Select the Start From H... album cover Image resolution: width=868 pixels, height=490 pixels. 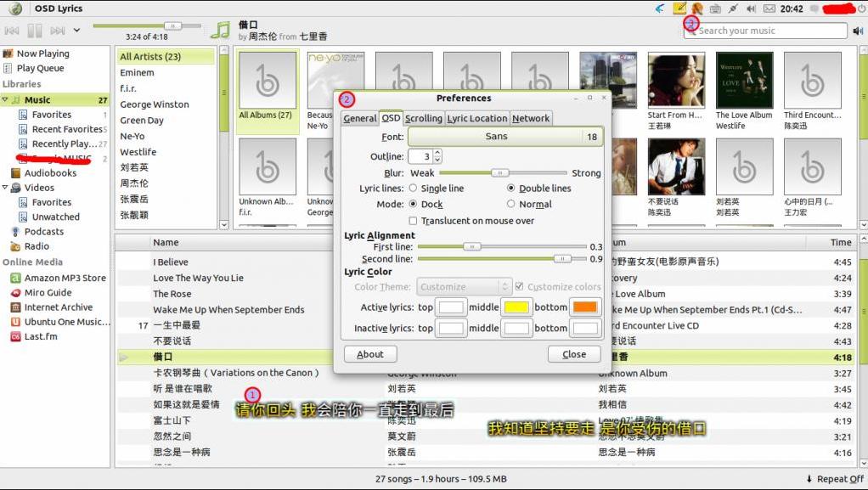pyautogui.click(x=676, y=81)
